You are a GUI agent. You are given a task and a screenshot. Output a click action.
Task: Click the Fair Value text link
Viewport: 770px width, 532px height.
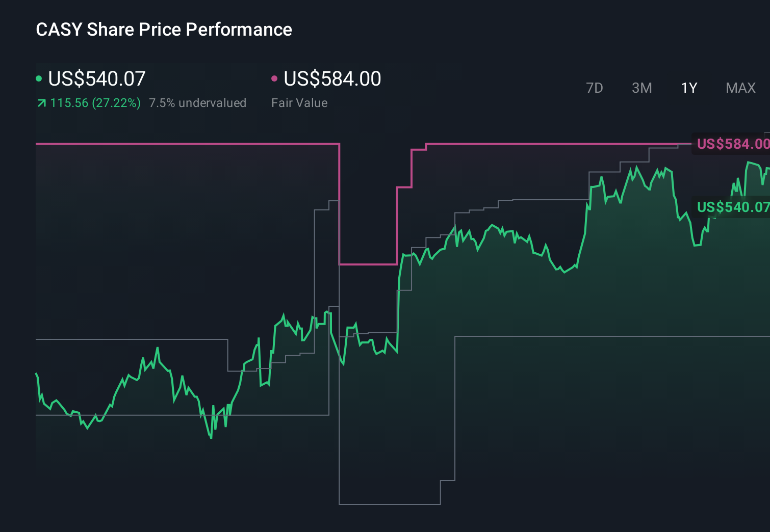coord(300,102)
